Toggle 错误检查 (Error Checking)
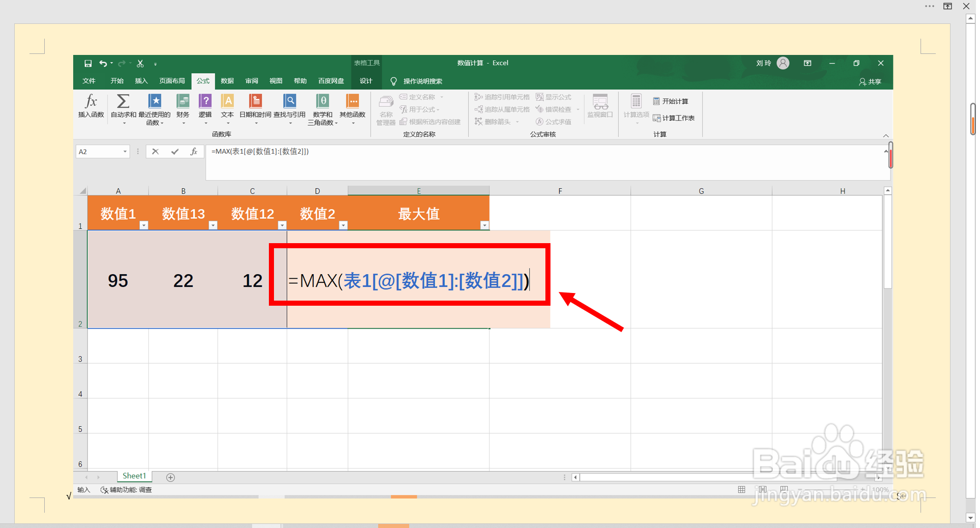980x528 pixels. (x=555, y=109)
